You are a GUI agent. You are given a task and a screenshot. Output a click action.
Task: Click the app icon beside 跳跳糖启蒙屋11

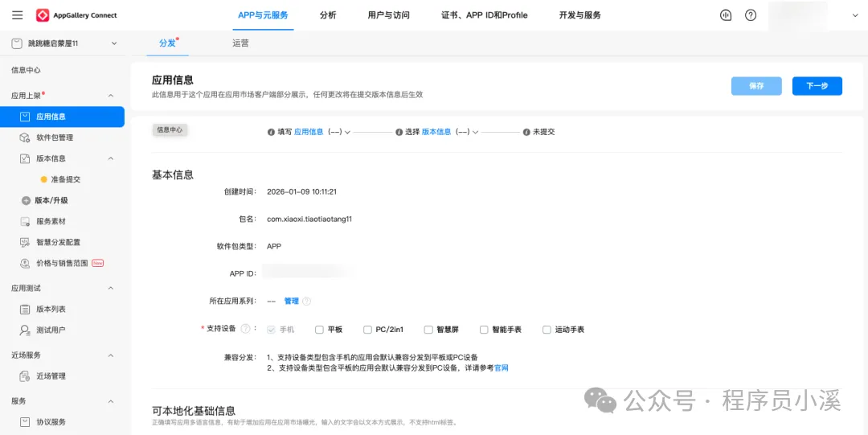tap(17, 43)
